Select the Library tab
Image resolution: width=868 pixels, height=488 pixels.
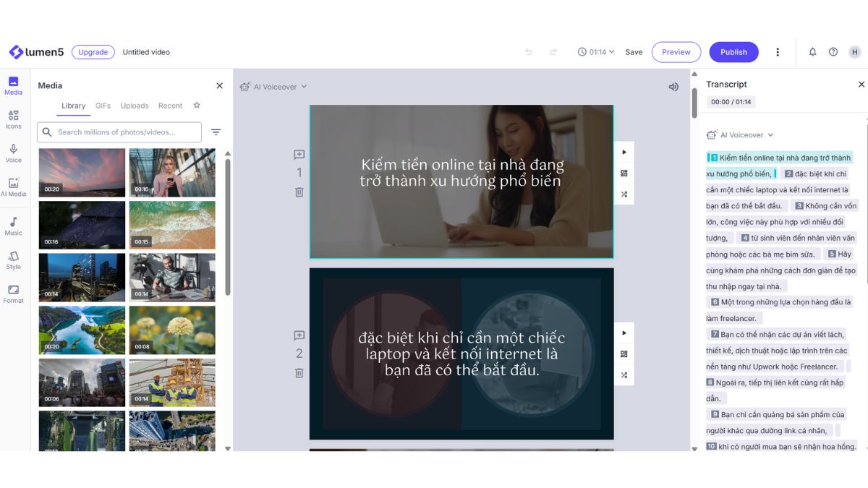(x=73, y=106)
